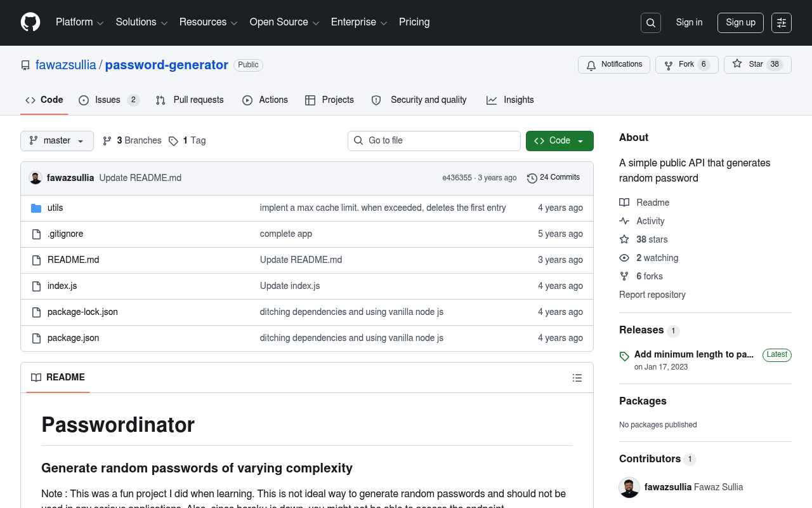
Task: Open the package.json file name
Action: [73, 338]
